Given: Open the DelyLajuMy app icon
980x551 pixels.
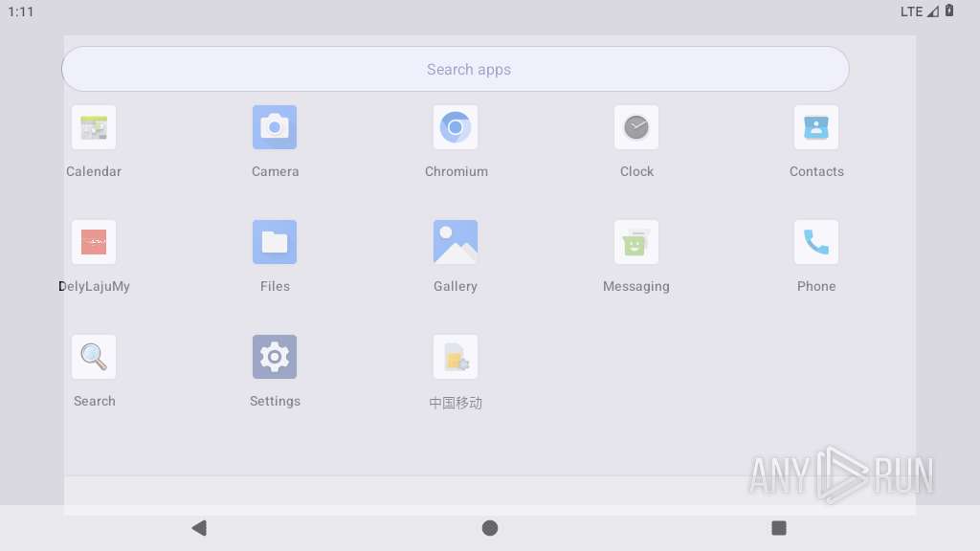Looking at the screenshot, I should click(94, 242).
